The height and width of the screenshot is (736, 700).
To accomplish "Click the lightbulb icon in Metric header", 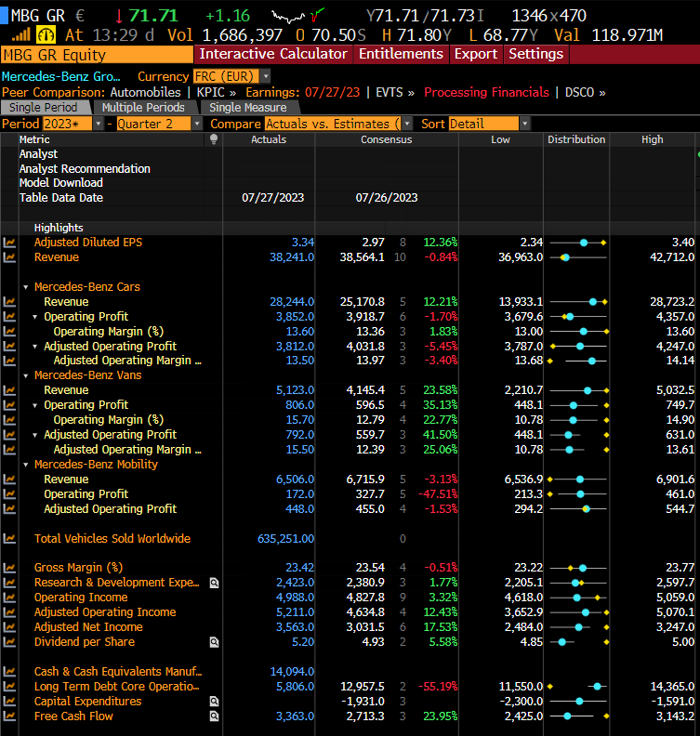I will 214,139.
